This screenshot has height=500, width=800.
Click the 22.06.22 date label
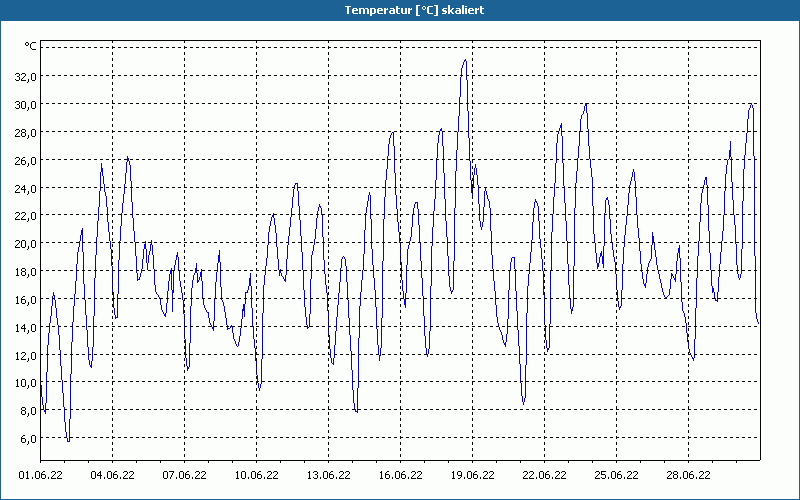tap(544, 475)
